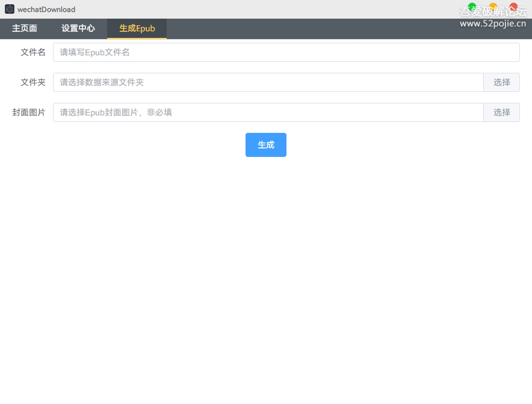Image resolution: width=532 pixels, height=404 pixels.
Task: Click the 封面图片 field label
Action: 29,112
